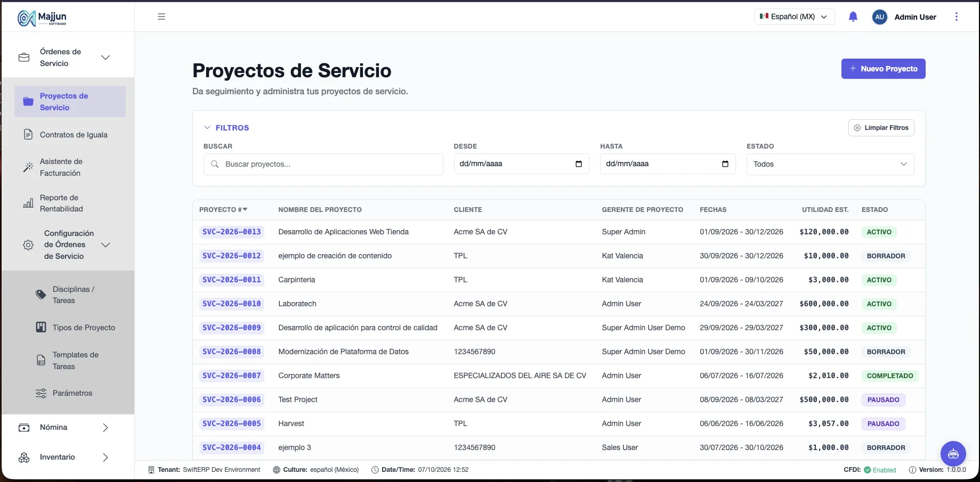
Task: Collapse the FILTROS panel
Action: 226,128
